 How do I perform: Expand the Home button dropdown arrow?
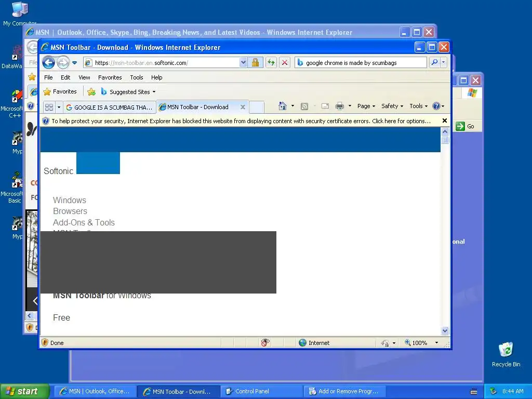(x=292, y=106)
